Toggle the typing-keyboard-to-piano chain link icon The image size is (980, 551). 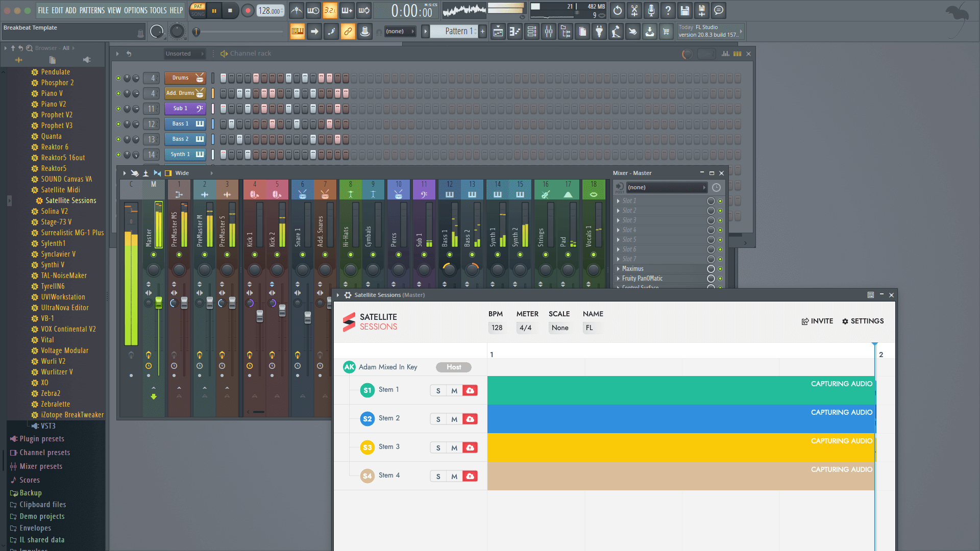[x=348, y=31]
